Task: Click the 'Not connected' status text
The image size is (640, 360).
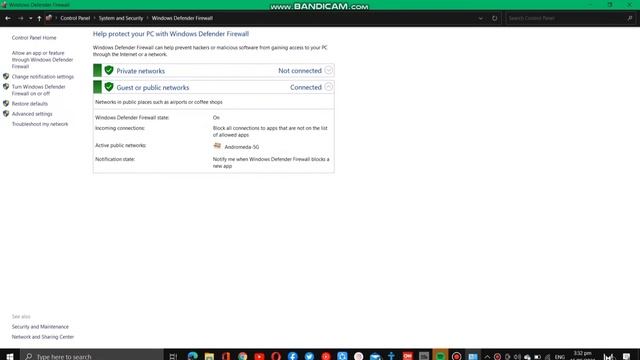Action: 300,71
